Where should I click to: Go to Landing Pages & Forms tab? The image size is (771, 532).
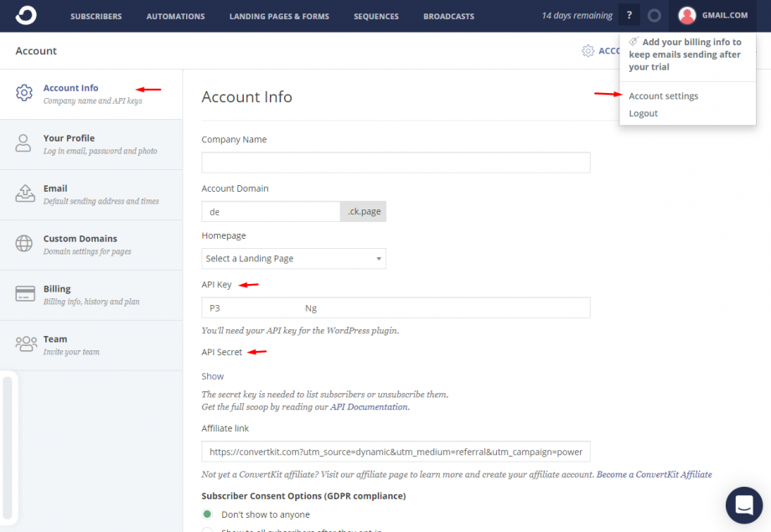pyautogui.click(x=279, y=17)
